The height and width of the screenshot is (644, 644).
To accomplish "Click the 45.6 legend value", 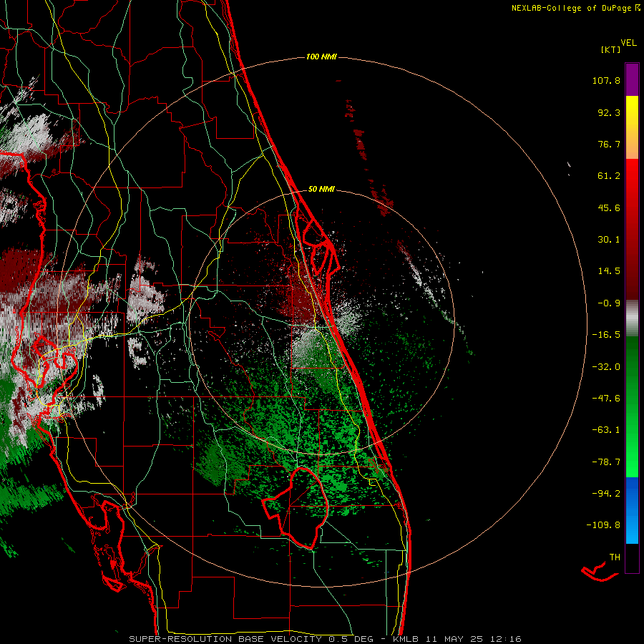I will click(x=609, y=208).
